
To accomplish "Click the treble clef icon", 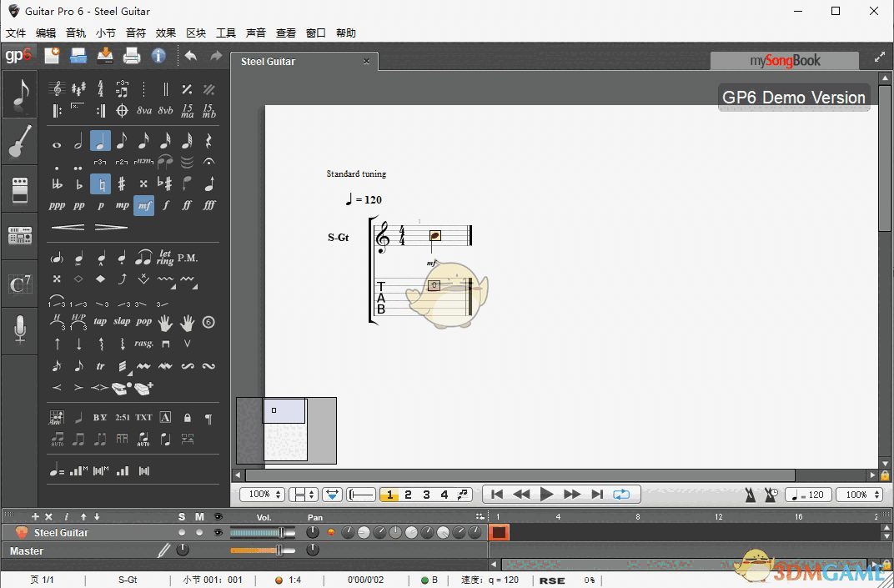I will coord(57,88).
